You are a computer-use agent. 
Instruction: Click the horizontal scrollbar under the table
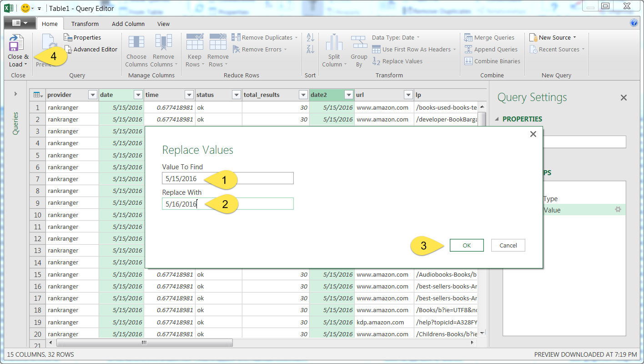coord(144,343)
